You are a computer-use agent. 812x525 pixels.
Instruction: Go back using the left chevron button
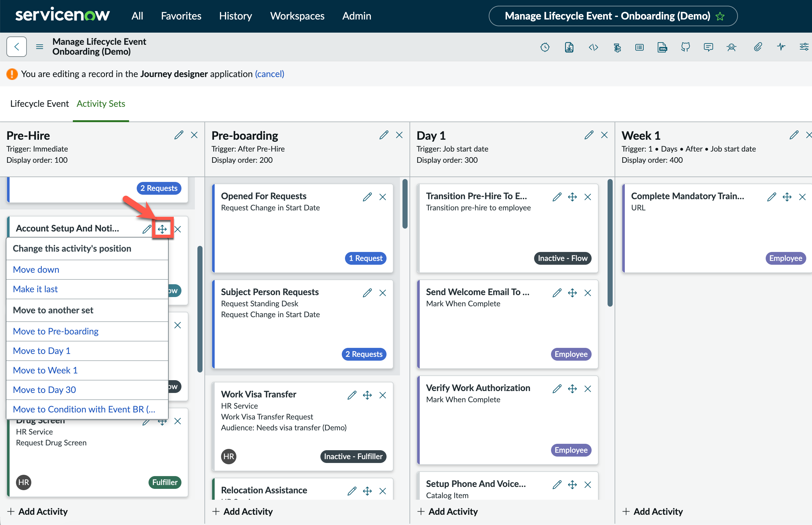[16, 47]
